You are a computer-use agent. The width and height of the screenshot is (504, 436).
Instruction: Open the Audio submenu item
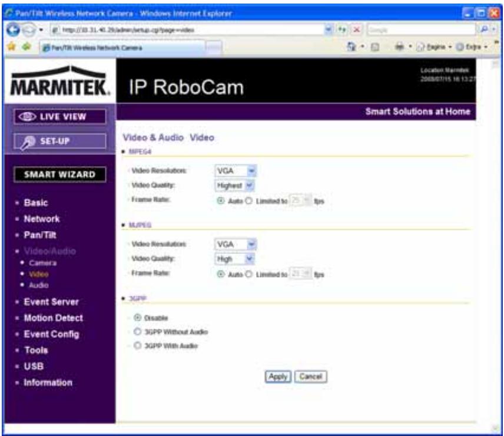pos(39,285)
